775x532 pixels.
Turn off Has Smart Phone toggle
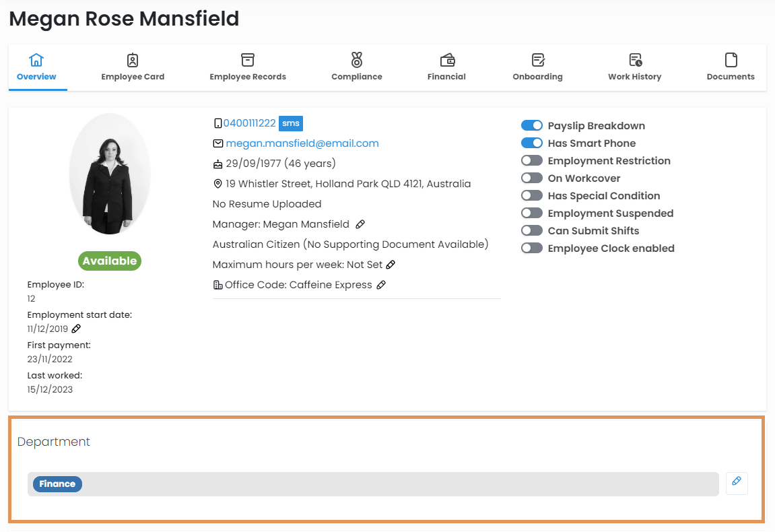pos(532,143)
